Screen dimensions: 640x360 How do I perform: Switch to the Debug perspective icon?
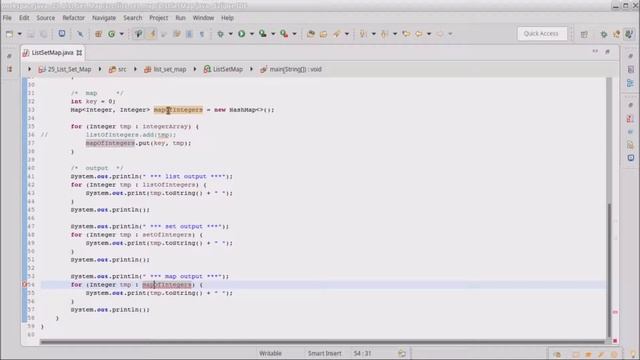(x=604, y=34)
